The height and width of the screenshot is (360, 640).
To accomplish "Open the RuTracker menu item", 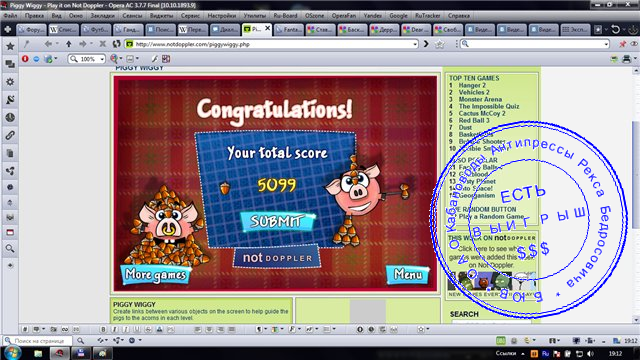I will click(428, 16).
